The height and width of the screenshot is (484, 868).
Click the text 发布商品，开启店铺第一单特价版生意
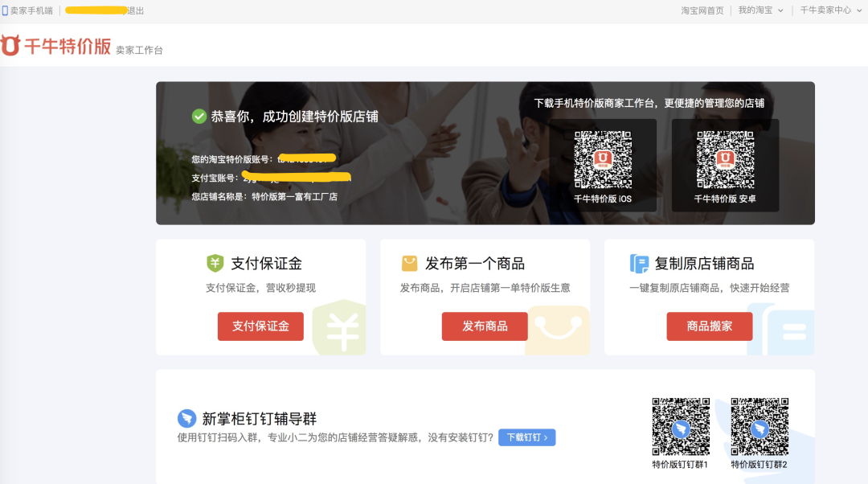tap(485, 288)
